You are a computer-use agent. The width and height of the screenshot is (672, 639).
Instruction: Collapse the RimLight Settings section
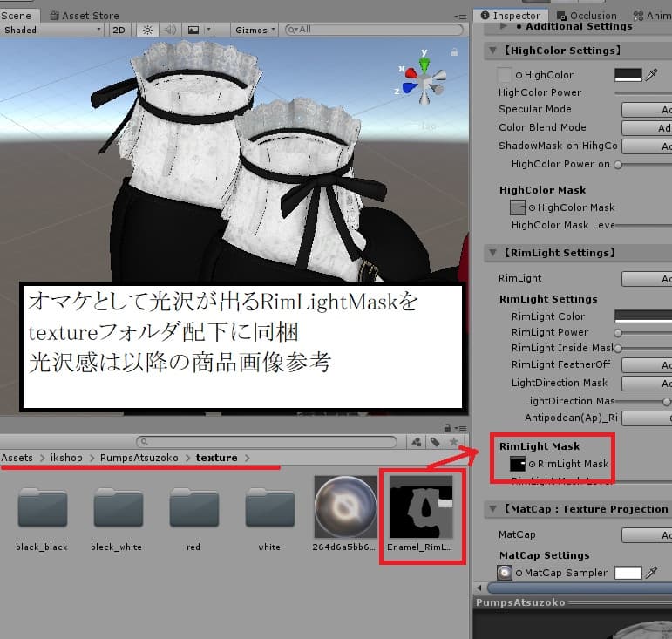click(492, 253)
